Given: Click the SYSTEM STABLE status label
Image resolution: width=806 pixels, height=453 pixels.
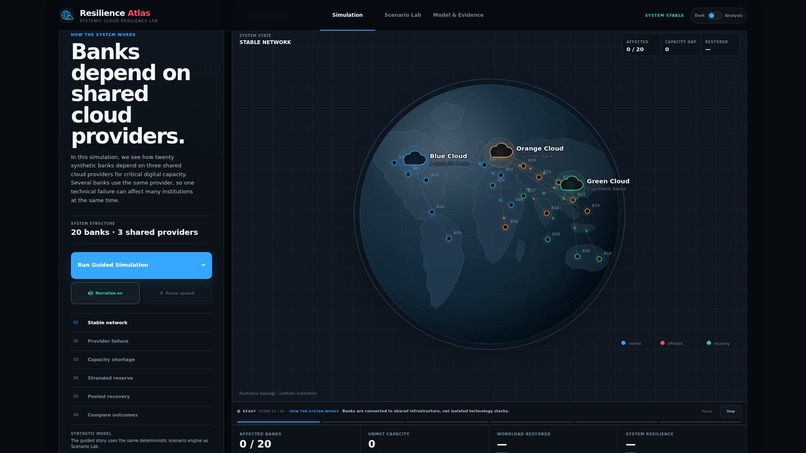Looking at the screenshot, I should [x=664, y=15].
